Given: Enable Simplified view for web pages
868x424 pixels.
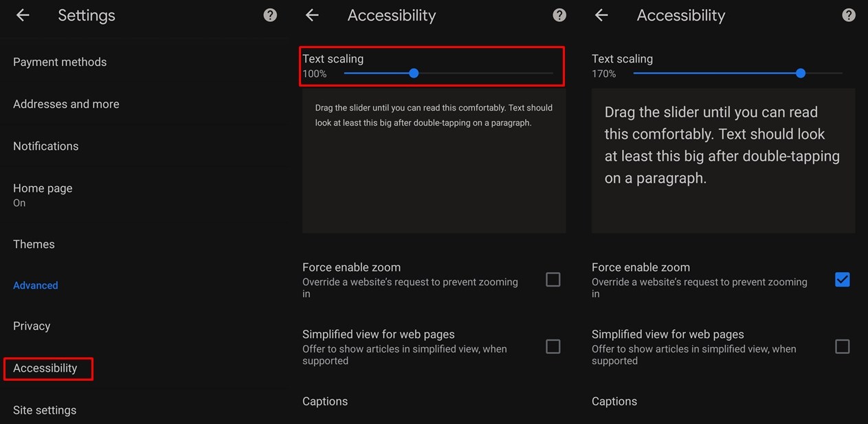Looking at the screenshot, I should point(553,346).
